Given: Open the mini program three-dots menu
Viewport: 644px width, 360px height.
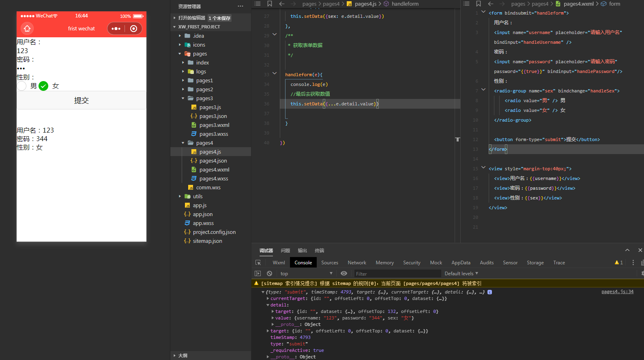Looking at the screenshot, I should (x=116, y=28).
